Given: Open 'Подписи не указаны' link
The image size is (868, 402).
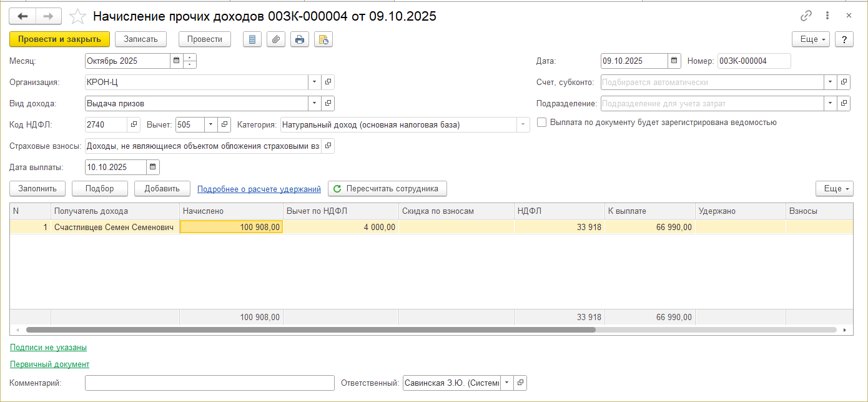Looking at the screenshot, I should pyautogui.click(x=48, y=347).
